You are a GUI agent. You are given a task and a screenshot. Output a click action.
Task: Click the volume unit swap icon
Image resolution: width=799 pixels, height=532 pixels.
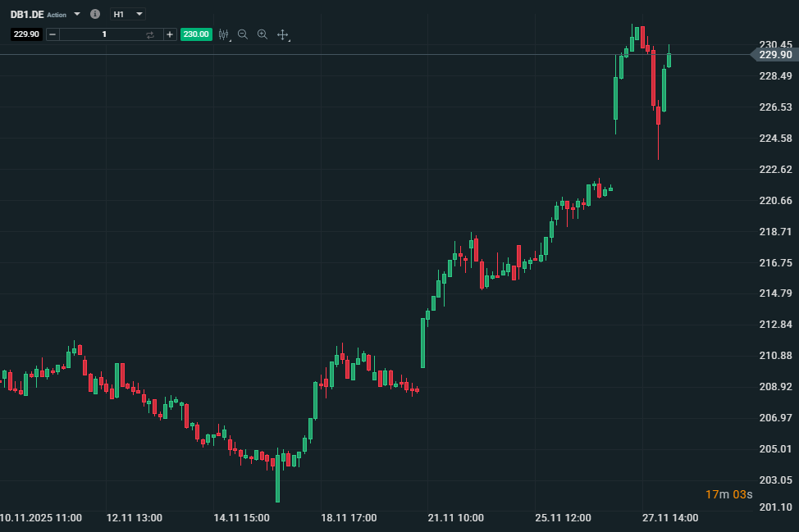click(150, 34)
